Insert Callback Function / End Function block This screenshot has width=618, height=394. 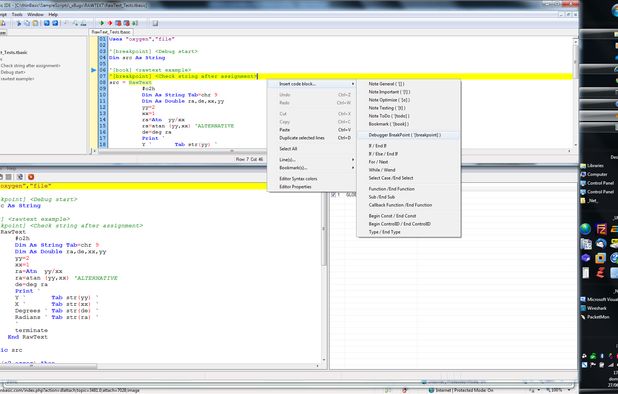[409, 205]
